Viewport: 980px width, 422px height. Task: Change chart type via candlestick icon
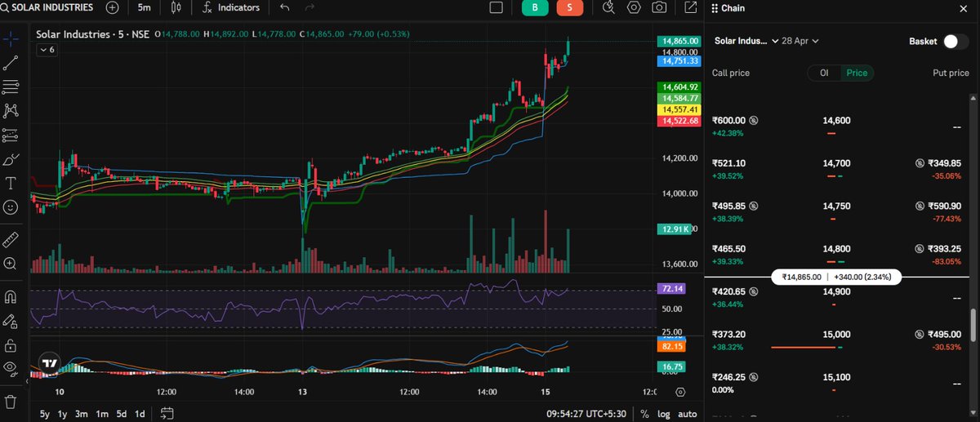(x=176, y=7)
